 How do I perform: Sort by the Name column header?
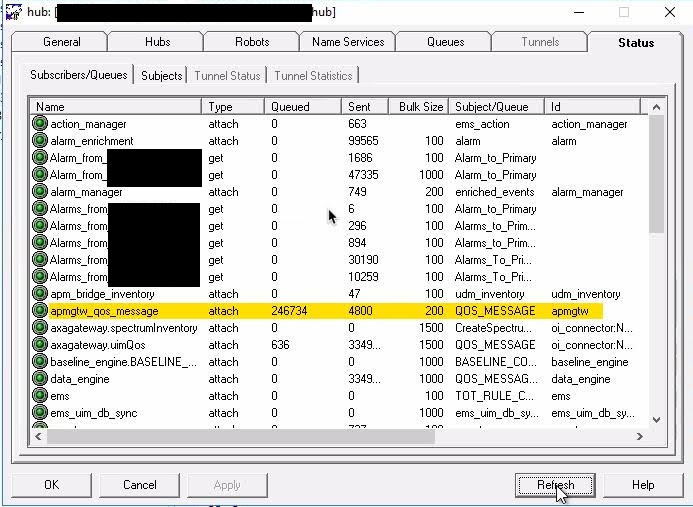[x=116, y=107]
